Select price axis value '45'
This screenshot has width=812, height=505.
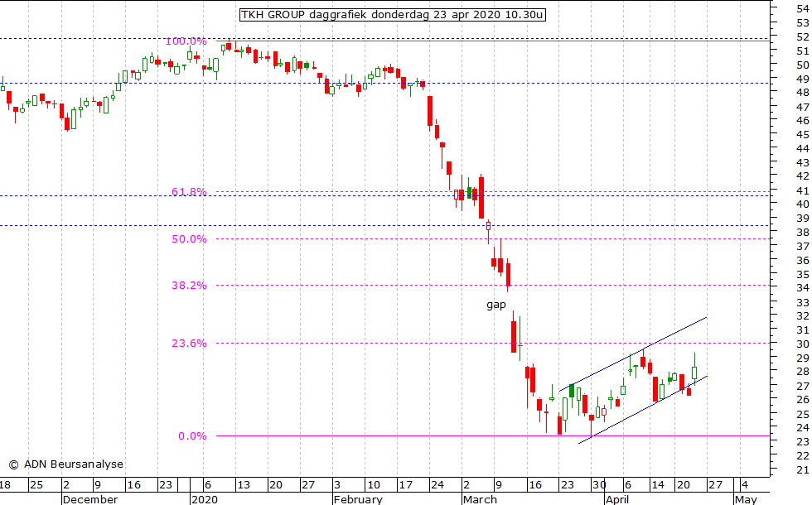803,134
